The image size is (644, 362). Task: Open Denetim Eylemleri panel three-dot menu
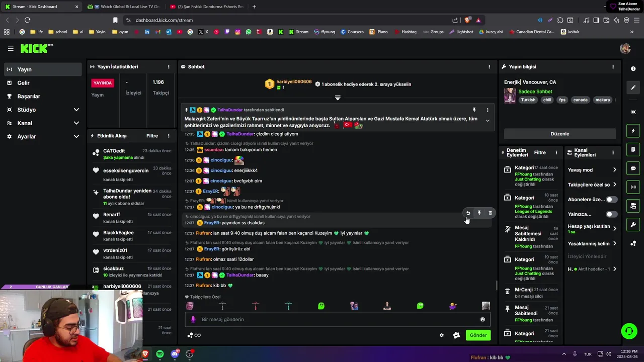(x=556, y=152)
